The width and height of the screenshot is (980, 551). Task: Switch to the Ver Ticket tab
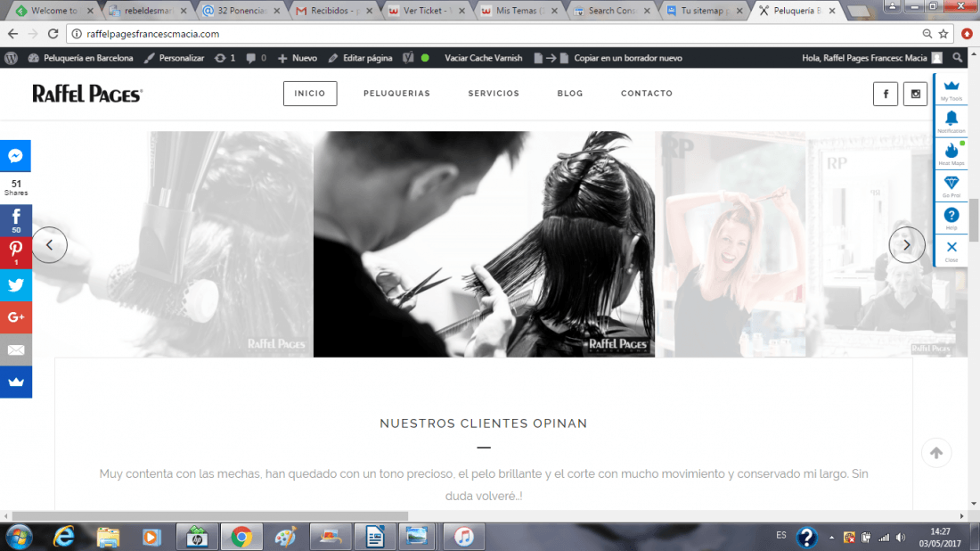coord(426,11)
